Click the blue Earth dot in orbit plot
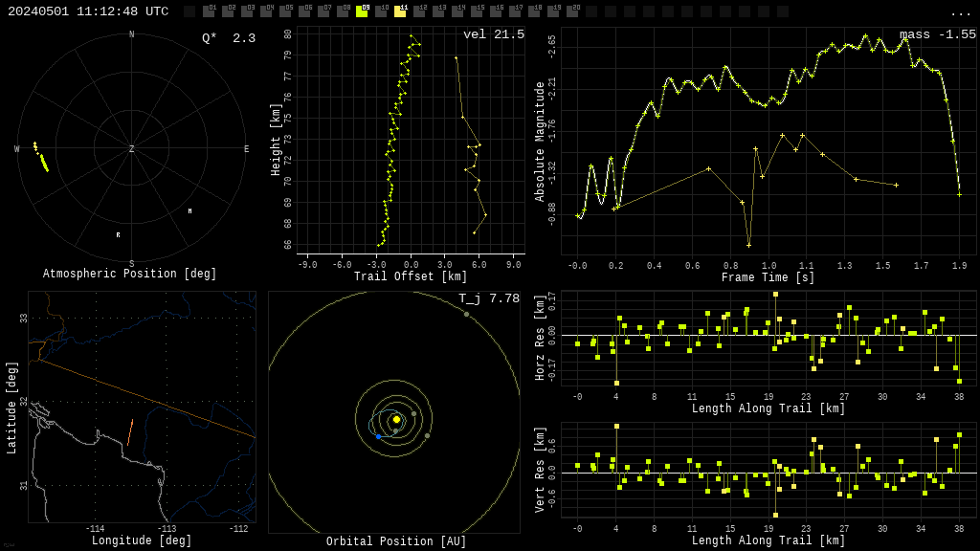The image size is (980, 551). coord(378,436)
